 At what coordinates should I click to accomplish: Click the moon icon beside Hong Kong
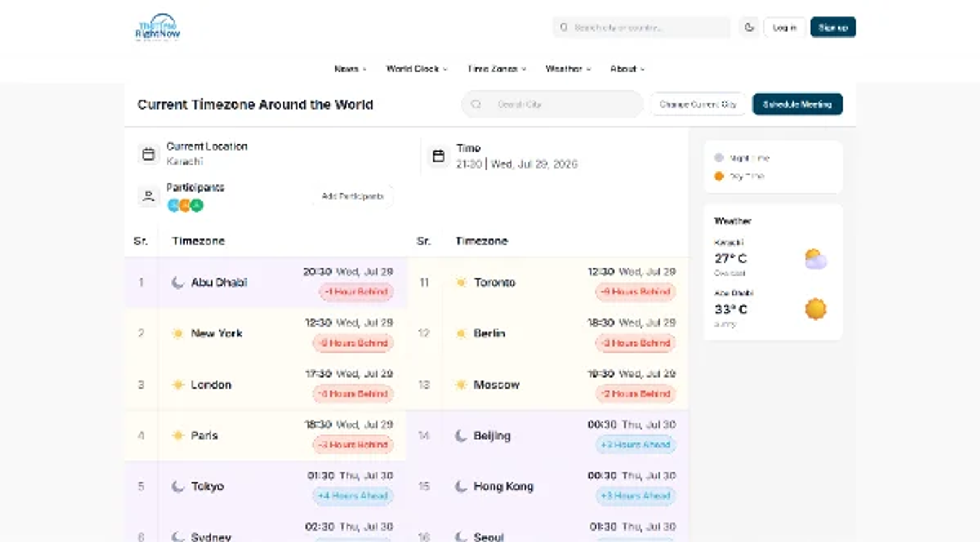[x=461, y=486]
